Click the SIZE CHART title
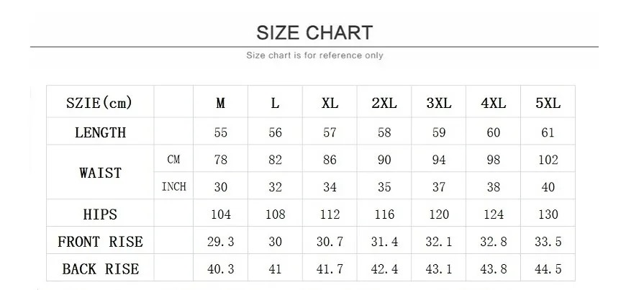The width and height of the screenshot is (644, 290). [314, 32]
